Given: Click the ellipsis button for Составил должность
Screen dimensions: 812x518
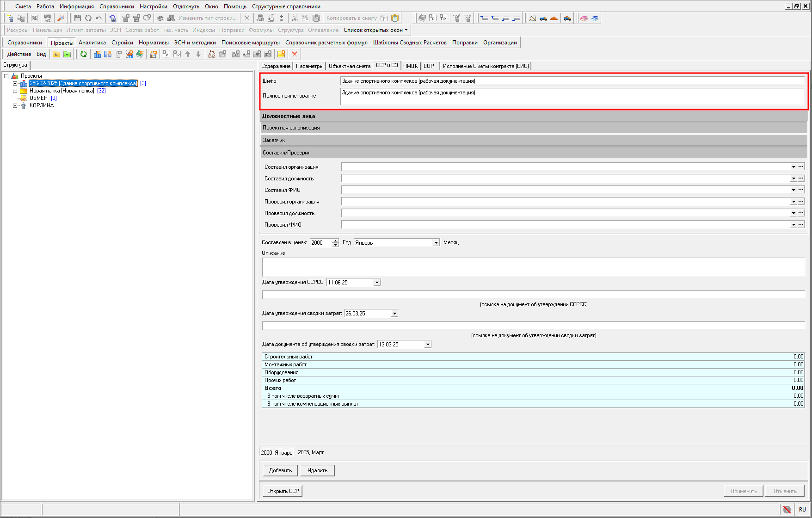Looking at the screenshot, I should (x=801, y=179).
